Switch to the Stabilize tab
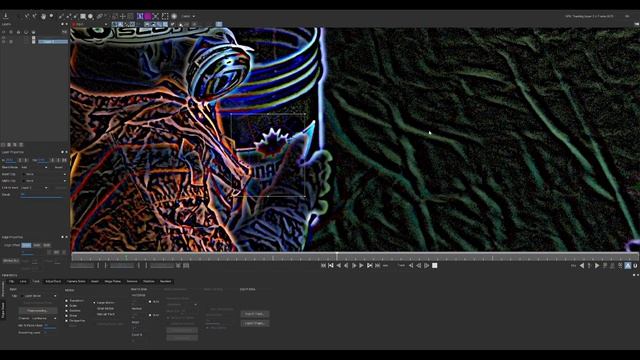The width and height of the screenshot is (640, 360). pos(149,282)
